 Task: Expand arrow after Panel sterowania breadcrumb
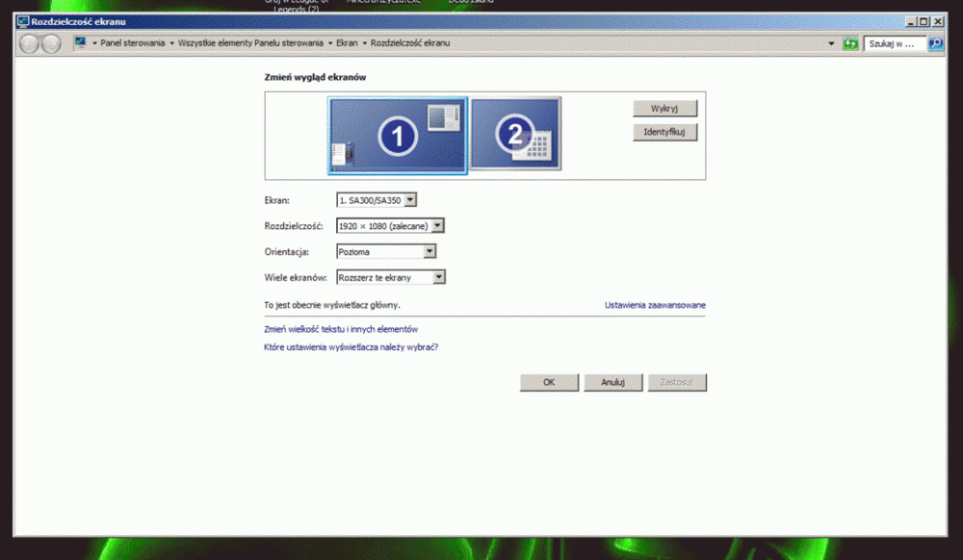click(x=171, y=43)
